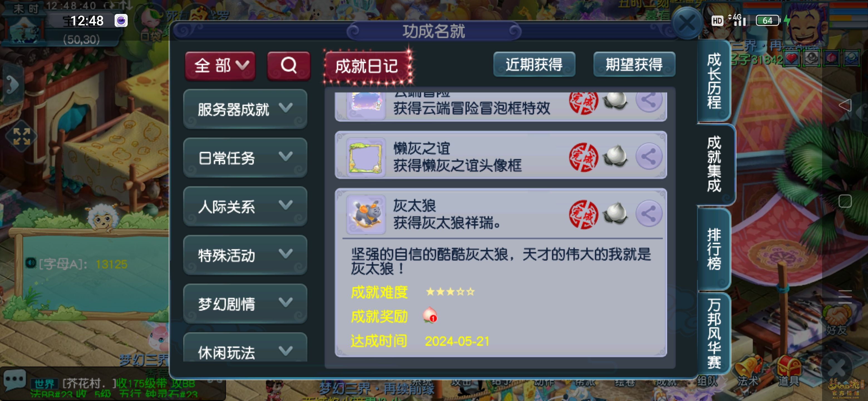The height and width of the screenshot is (401, 868).
Task: Select the 灰太狼 achievement thumbnail
Action: (366, 214)
